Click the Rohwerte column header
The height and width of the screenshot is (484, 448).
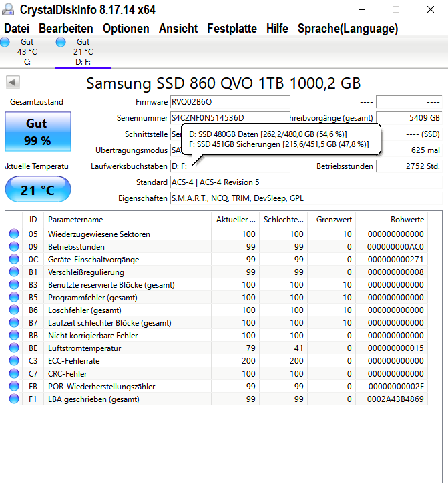click(392, 220)
